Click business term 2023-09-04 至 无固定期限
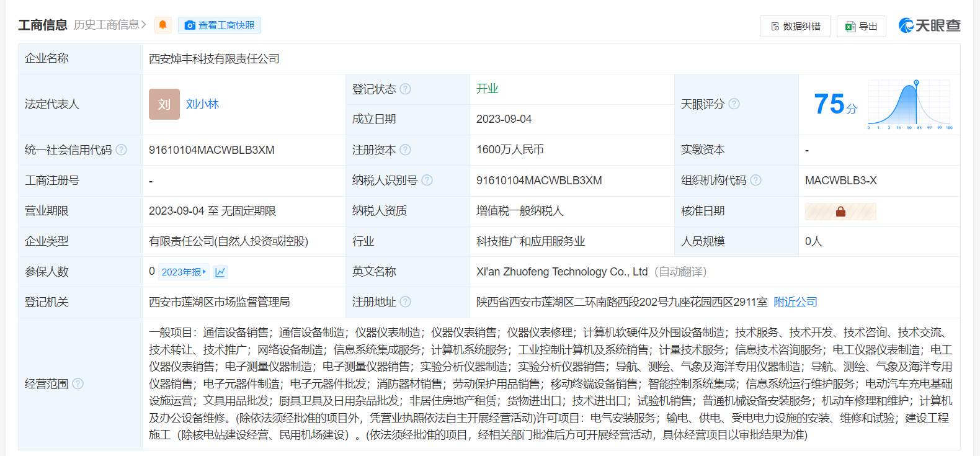This screenshot has height=456, width=980. (212, 211)
